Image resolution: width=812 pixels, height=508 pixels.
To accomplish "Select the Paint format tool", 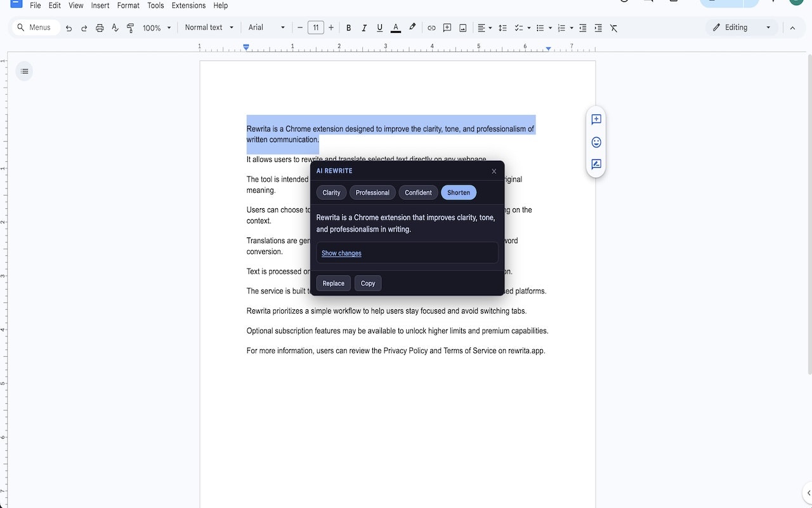I will 130,27.
